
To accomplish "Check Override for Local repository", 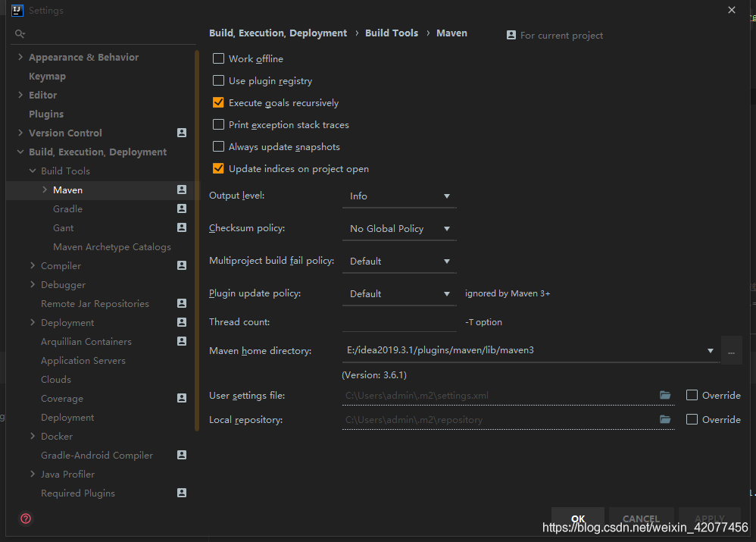I will pyautogui.click(x=692, y=419).
